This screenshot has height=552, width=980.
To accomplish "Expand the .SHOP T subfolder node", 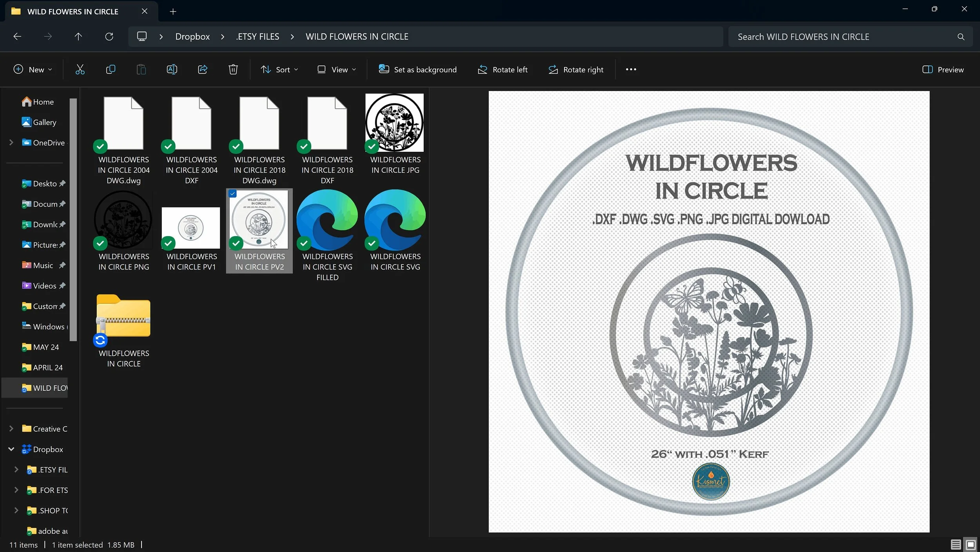I will (x=16, y=510).
